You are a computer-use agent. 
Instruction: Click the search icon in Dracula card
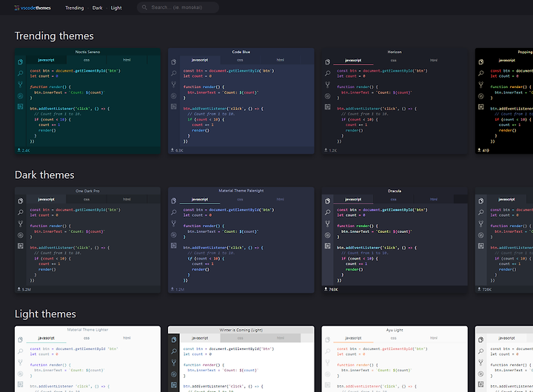tap(327, 212)
